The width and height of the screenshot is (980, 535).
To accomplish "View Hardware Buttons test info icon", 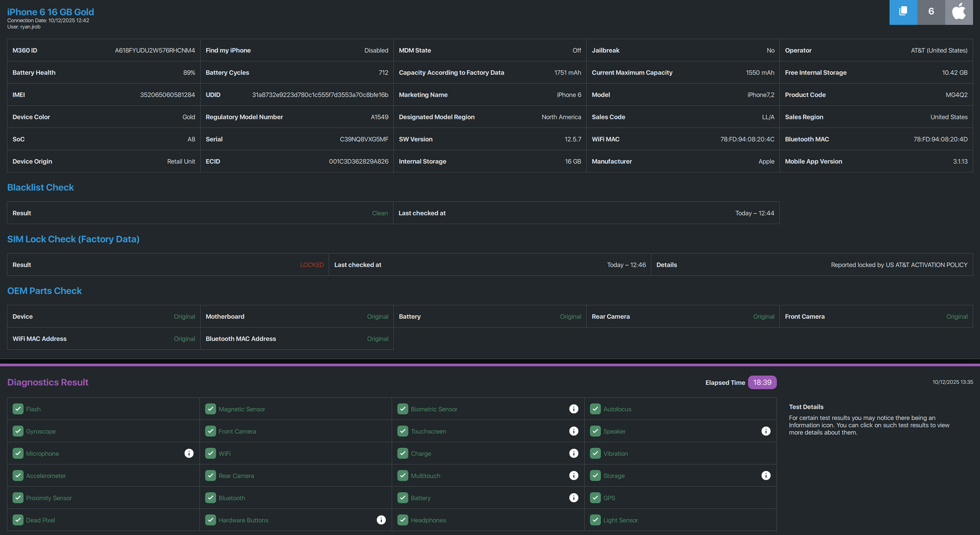I will coord(381,520).
